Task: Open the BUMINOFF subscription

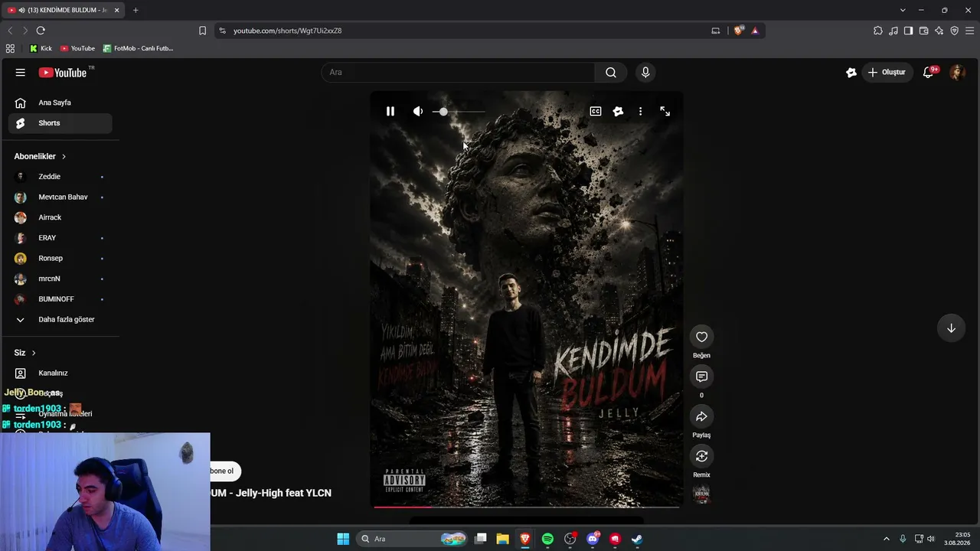Action: (60, 299)
